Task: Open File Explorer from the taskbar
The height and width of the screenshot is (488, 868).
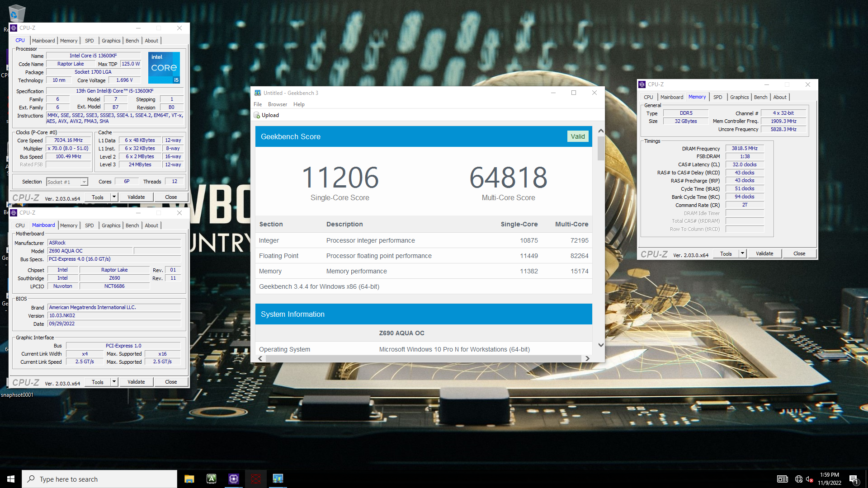Action: tap(189, 479)
